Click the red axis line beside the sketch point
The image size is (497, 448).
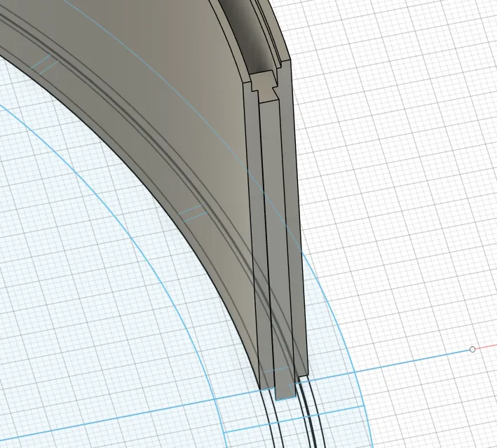(486, 348)
